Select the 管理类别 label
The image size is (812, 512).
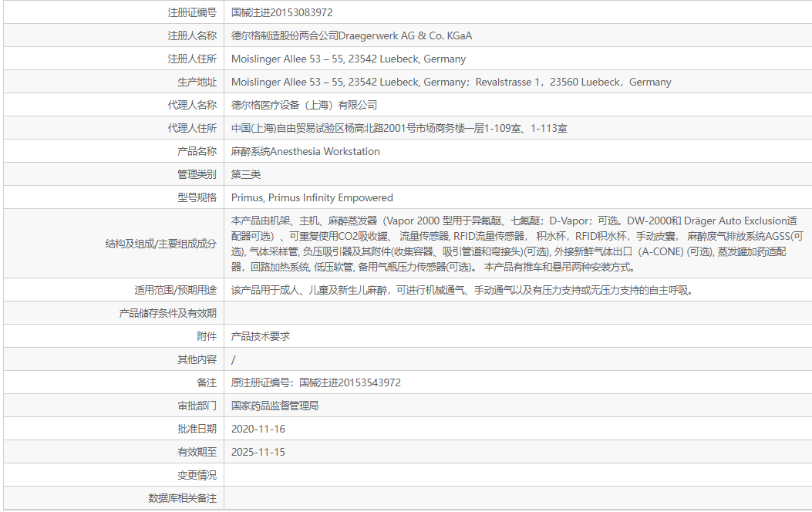197,174
